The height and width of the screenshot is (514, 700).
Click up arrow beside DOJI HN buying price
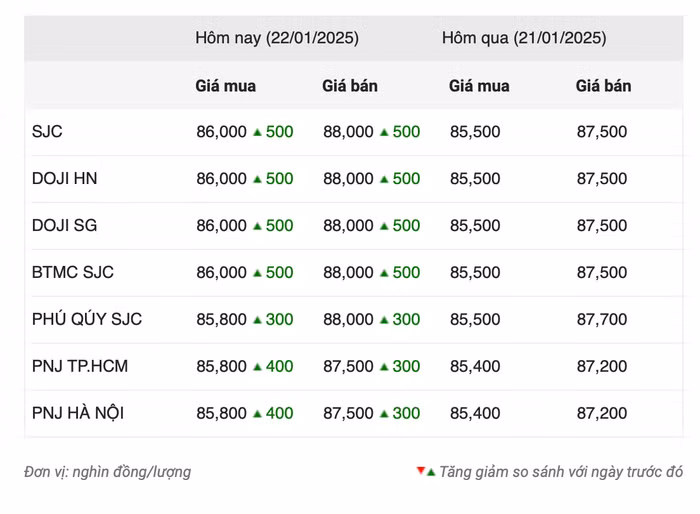[257, 179]
